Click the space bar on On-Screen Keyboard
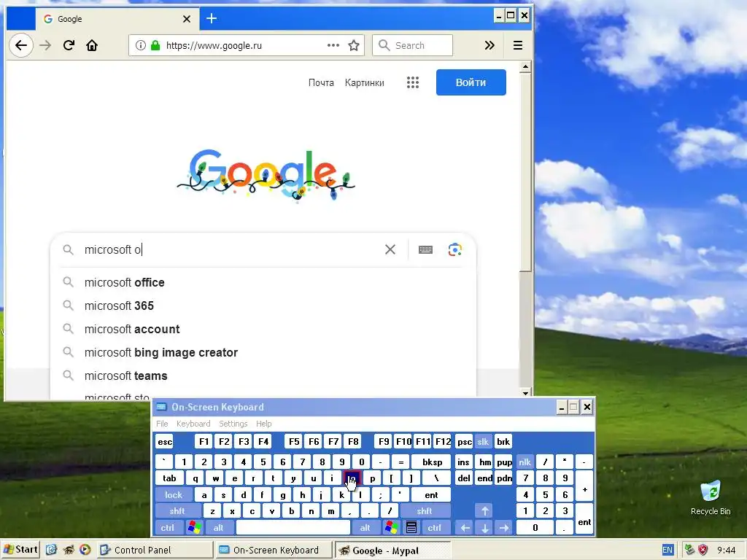747x560 pixels. pyautogui.click(x=293, y=528)
